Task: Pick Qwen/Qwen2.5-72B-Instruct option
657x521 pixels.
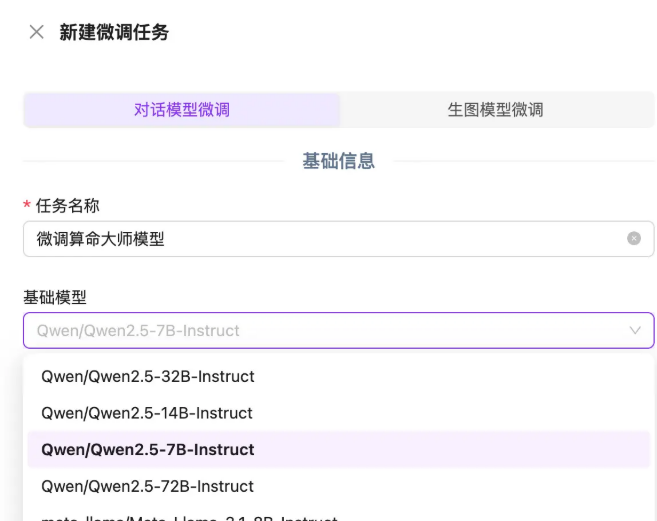Action: [x=339, y=486]
